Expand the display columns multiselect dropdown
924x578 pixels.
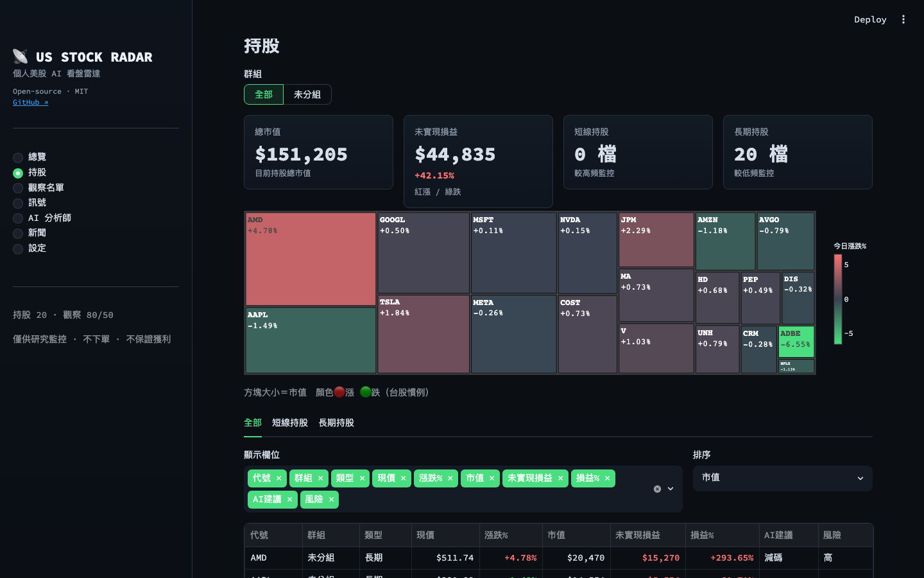tap(671, 489)
